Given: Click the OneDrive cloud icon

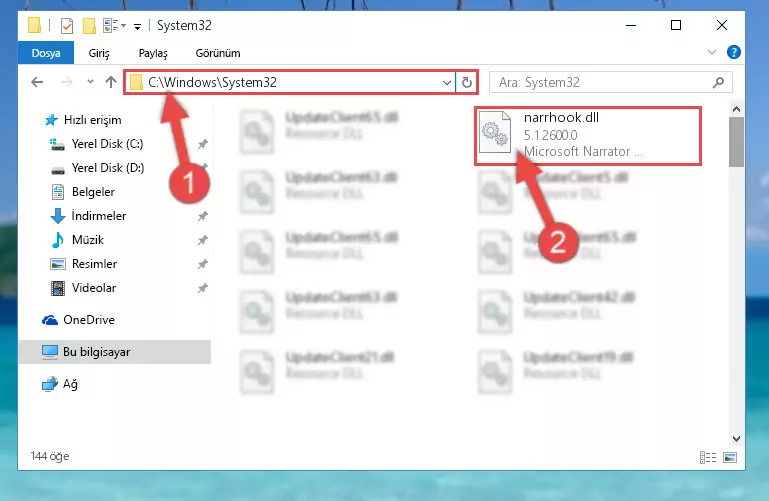Looking at the screenshot, I should [x=50, y=320].
